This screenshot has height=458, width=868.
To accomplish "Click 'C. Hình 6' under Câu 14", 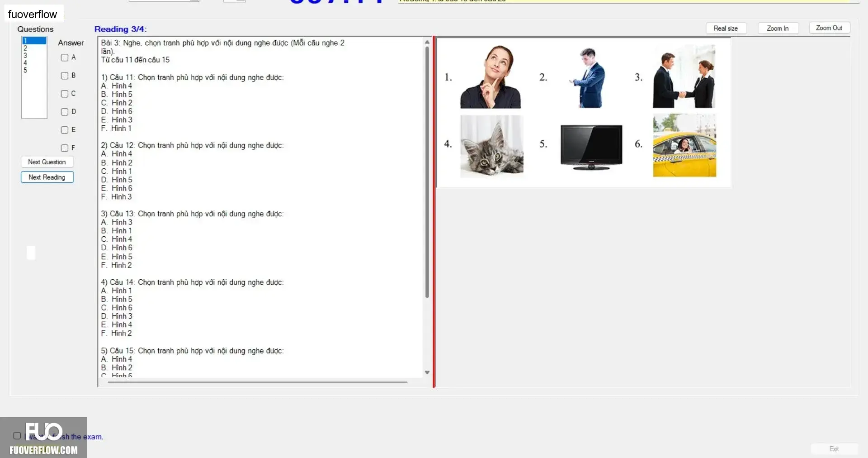I will 117,308.
